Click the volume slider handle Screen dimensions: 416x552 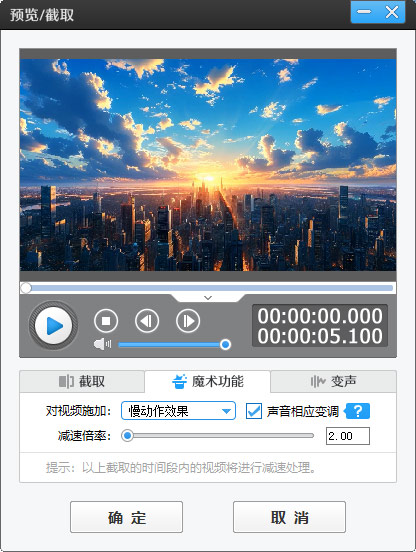pyautogui.click(x=225, y=344)
